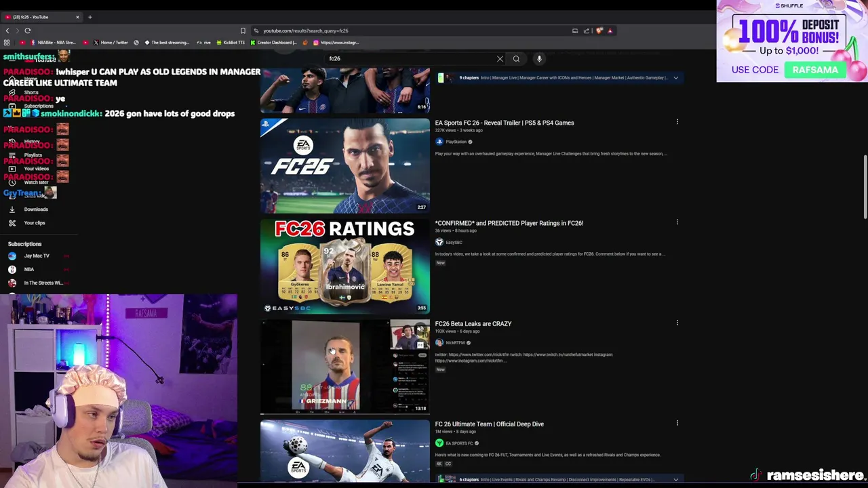Open EasySBC channel link

coord(454,243)
